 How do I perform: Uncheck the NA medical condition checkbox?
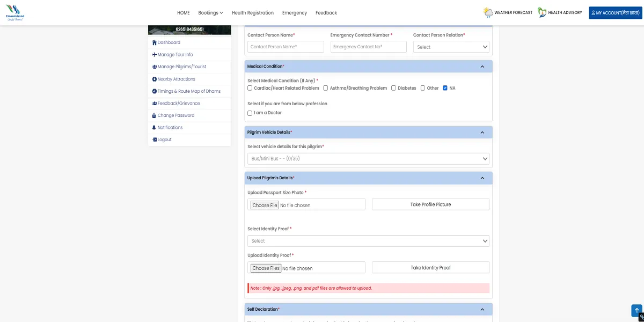[x=445, y=88]
